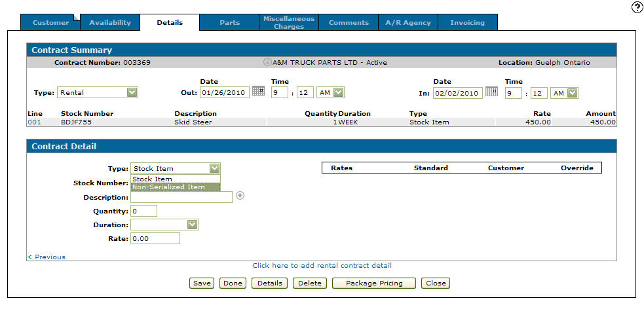Viewport: 644px width, 309px height.
Task: Switch to the Availability tab
Action: pos(110,22)
